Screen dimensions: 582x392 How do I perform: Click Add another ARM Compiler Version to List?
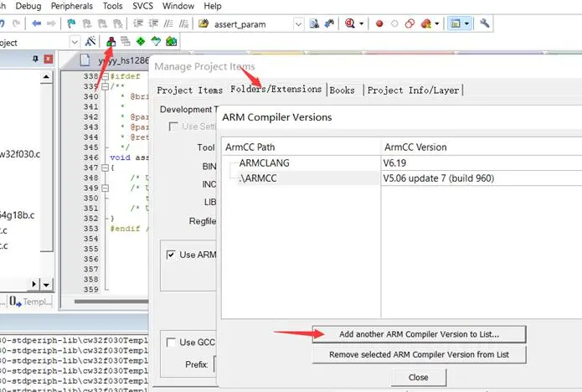click(419, 334)
